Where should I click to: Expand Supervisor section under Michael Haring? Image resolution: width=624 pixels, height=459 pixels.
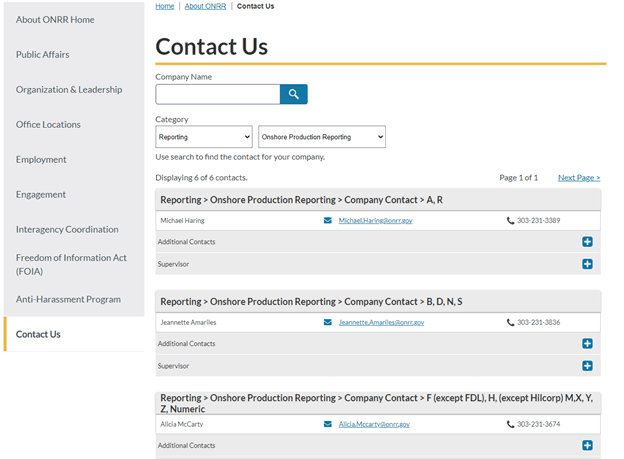[587, 264]
